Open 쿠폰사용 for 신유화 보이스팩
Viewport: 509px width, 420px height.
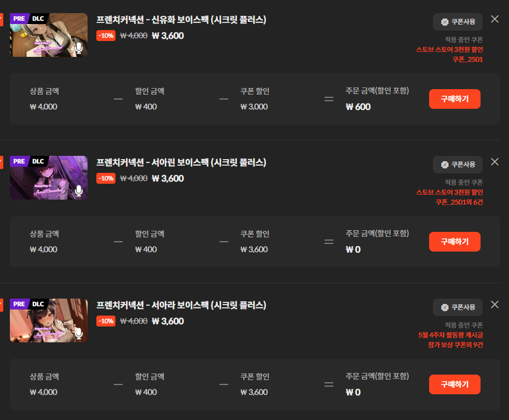click(458, 22)
